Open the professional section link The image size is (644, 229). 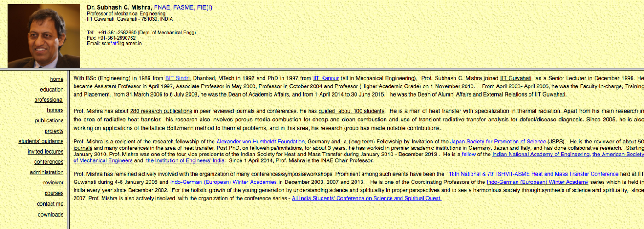tap(49, 100)
